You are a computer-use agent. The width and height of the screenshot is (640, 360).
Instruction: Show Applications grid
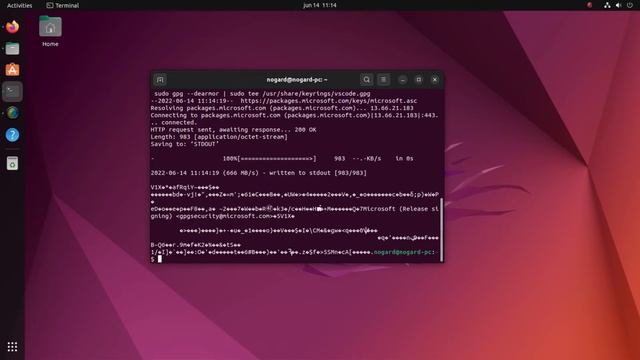pos(12,347)
